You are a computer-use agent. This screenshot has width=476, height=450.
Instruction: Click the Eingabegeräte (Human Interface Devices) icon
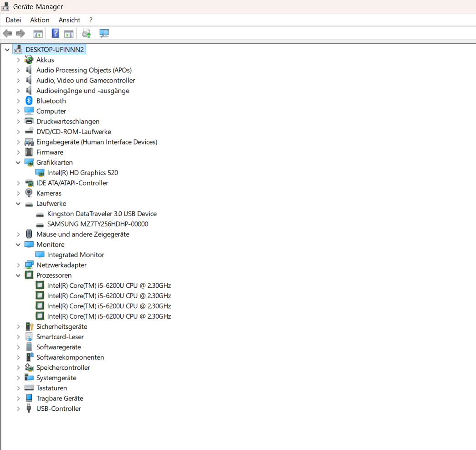click(x=29, y=142)
